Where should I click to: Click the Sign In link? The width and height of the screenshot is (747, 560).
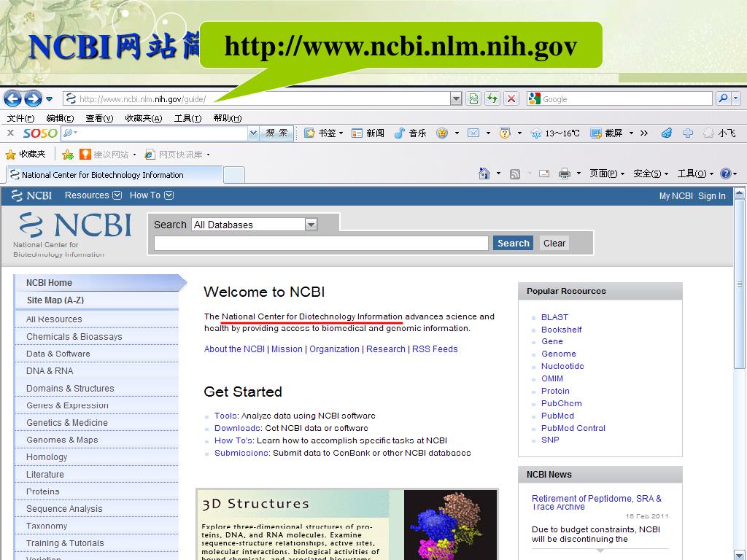(712, 195)
